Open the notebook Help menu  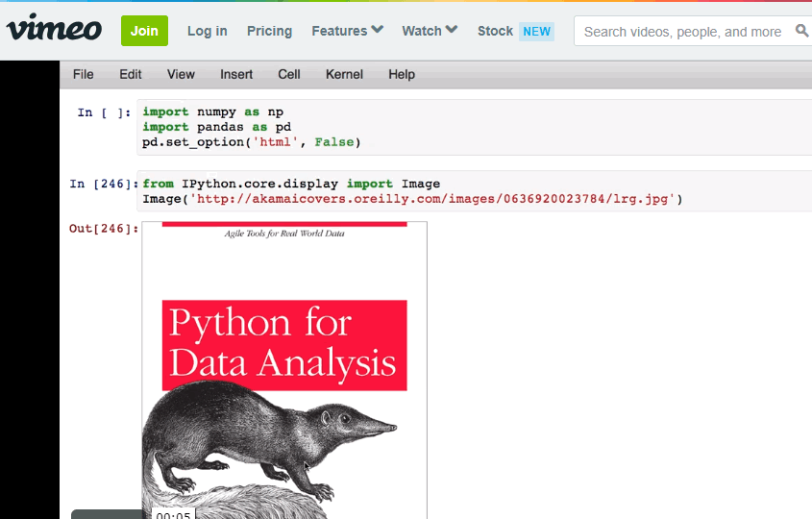[402, 75]
